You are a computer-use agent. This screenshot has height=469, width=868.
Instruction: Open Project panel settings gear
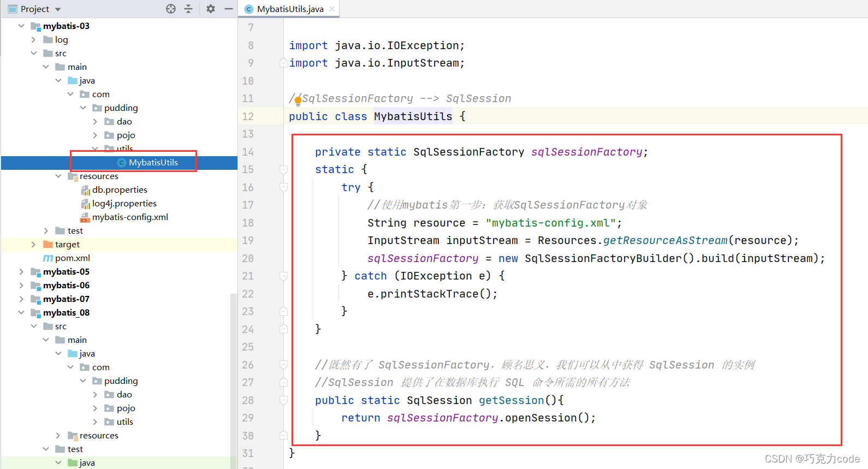click(211, 9)
